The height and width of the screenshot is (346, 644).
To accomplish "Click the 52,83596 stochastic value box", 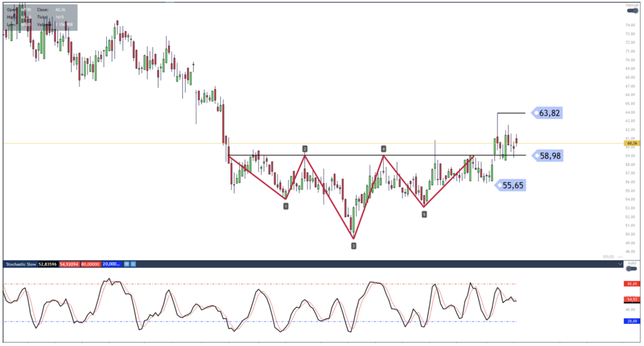I will pos(48,265).
